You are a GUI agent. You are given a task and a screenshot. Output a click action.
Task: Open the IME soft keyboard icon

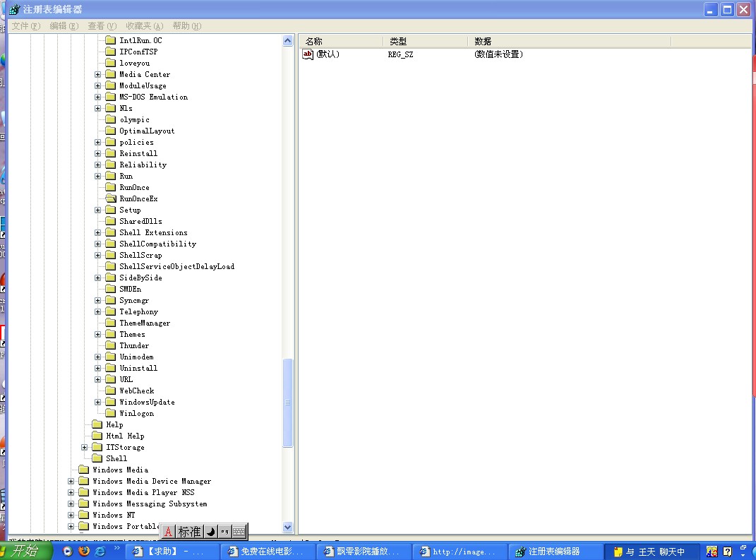click(239, 532)
